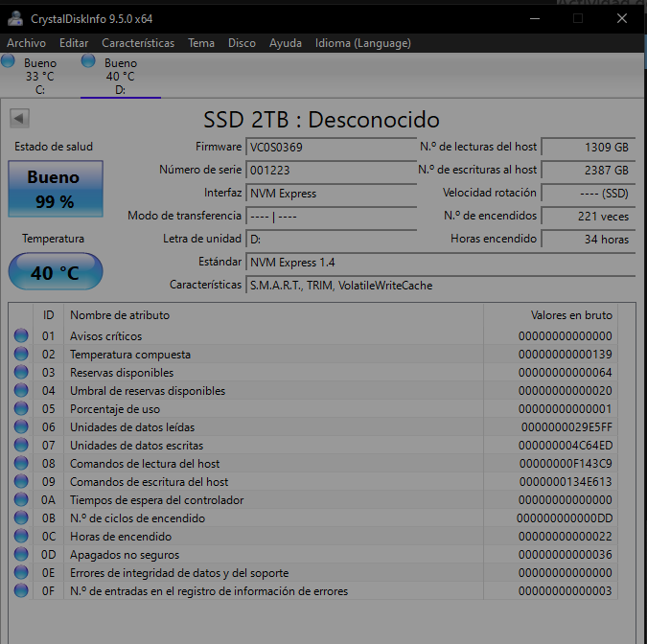Click health orb of disk C:
Screen dimensions: 647x644
point(8,60)
